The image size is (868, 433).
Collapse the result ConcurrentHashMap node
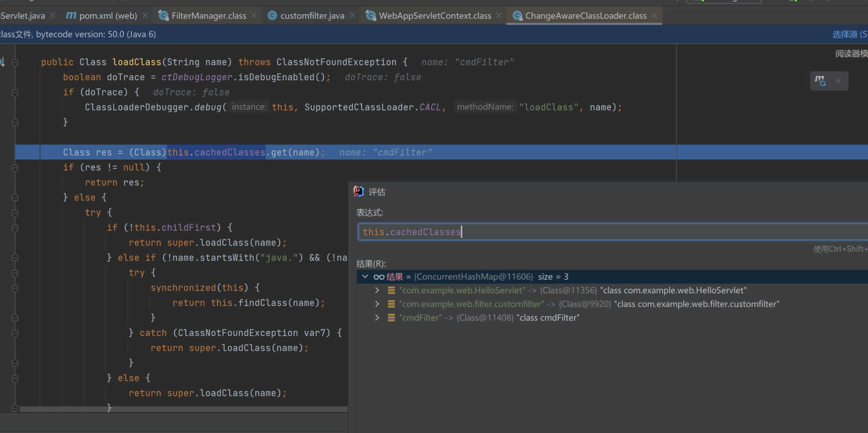(x=365, y=276)
